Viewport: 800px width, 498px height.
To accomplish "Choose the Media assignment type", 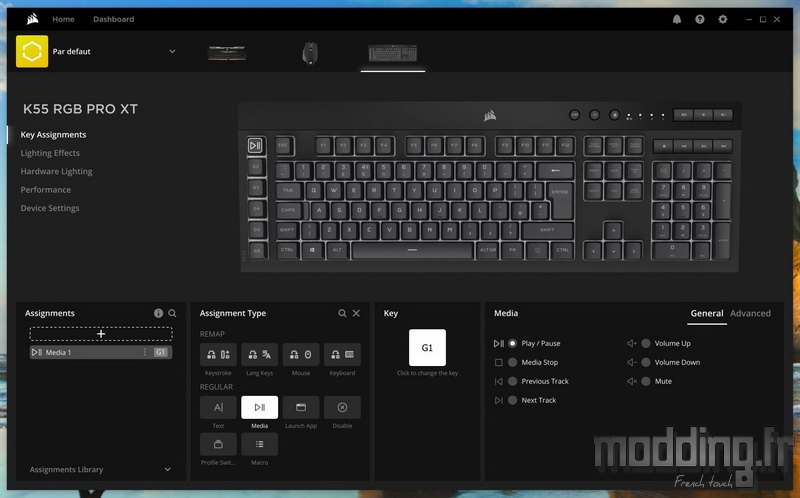I will (259, 407).
